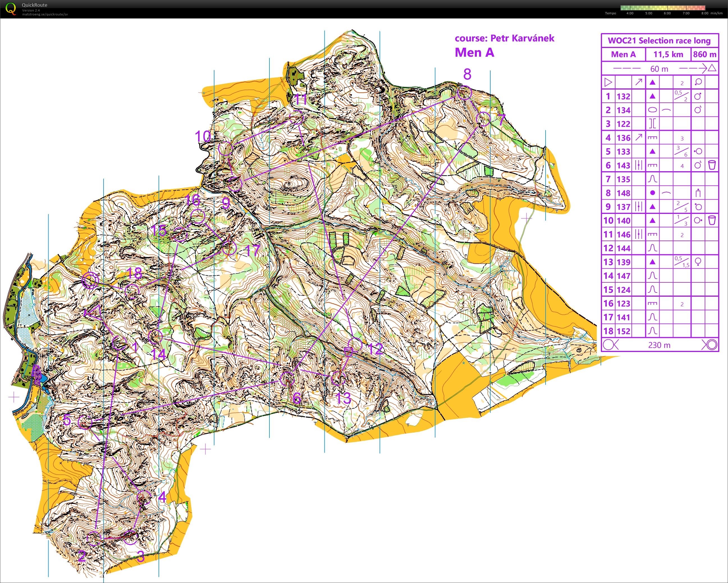Click row number 17 in the description table
Image resolution: width=728 pixels, height=583 pixels.
[x=608, y=317]
